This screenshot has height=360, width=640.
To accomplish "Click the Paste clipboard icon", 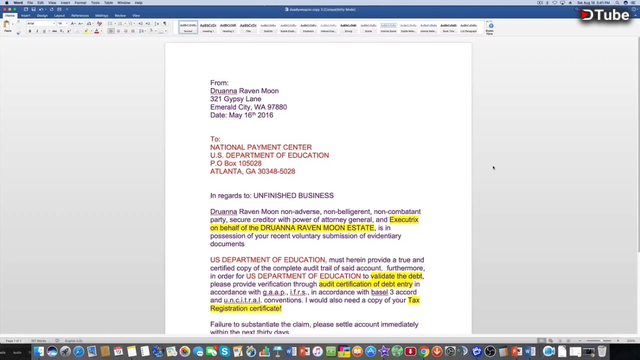I will [7, 24].
